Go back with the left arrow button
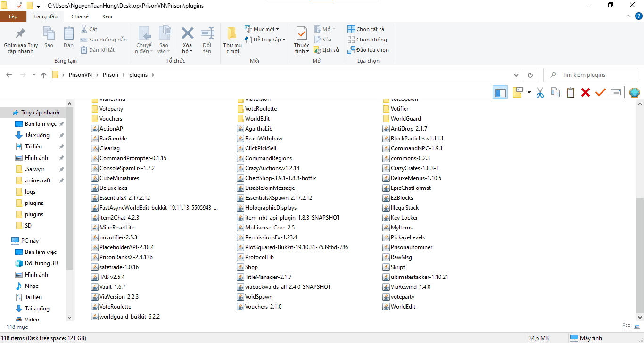 9,75
